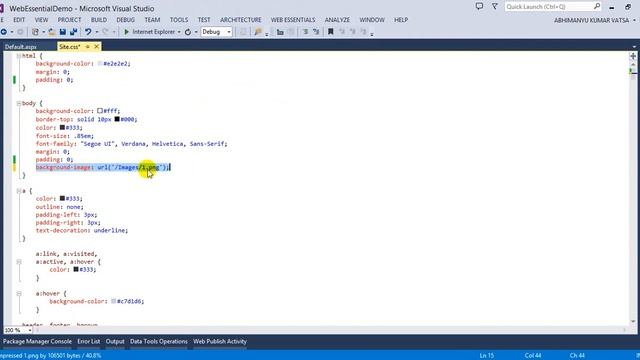The width and height of the screenshot is (640, 360).
Task: Click the Find in Files icon
Action: (x=258, y=32)
